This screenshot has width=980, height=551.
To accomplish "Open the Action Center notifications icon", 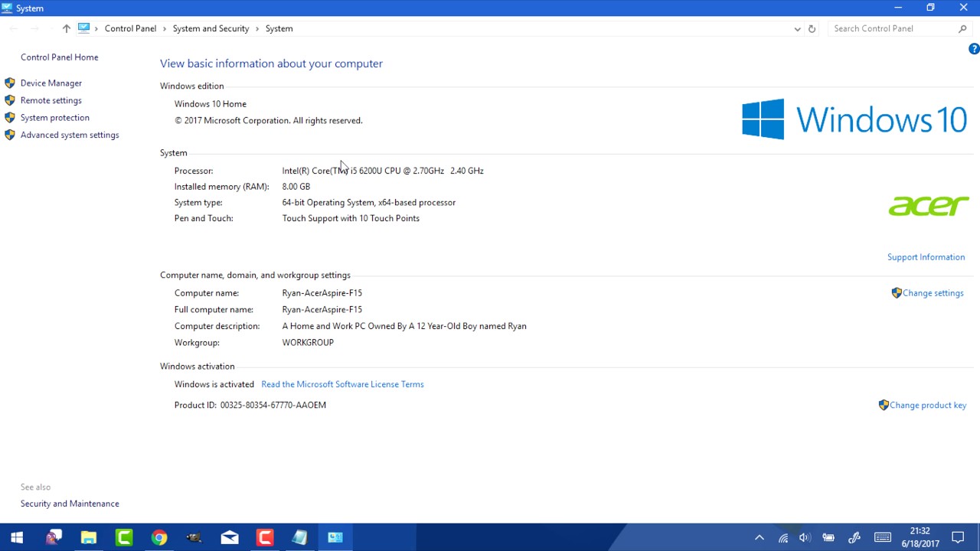I will click(958, 537).
